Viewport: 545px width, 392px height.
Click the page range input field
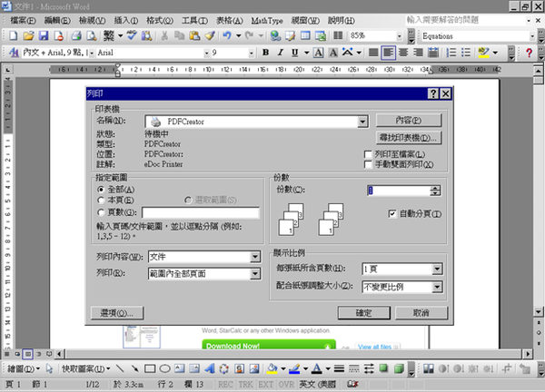coord(201,212)
